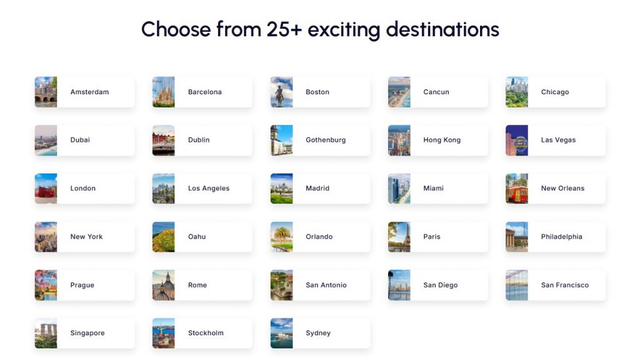Choose the Oahu destination
The image size is (640, 364).
(x=201, y=236)
